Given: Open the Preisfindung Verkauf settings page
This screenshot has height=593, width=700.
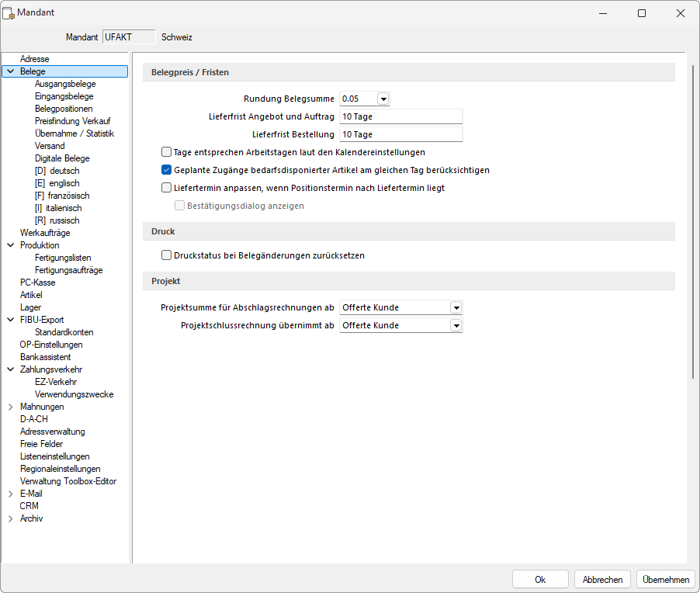Looking at the screenshot, I should 72,121.
